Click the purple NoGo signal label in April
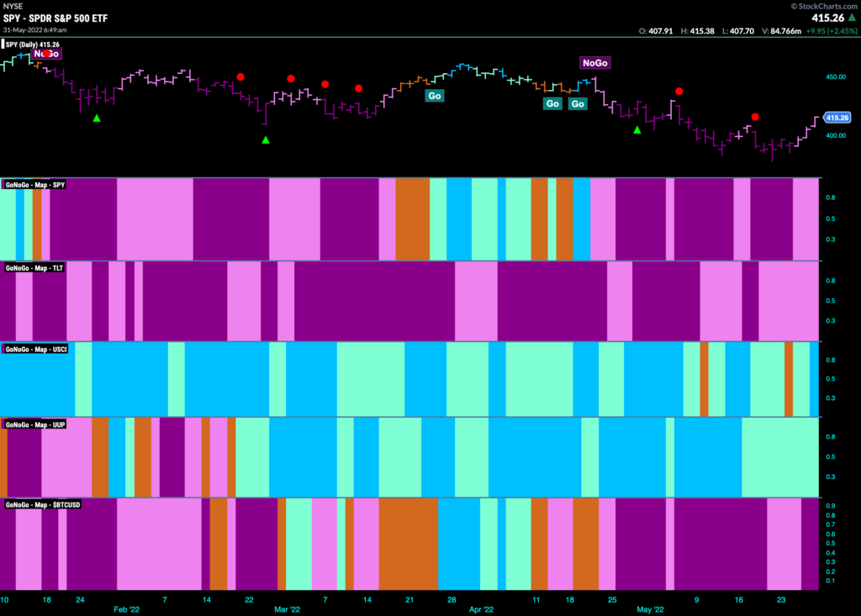Viewport: 861px width, 616px height. coord(595,62)
